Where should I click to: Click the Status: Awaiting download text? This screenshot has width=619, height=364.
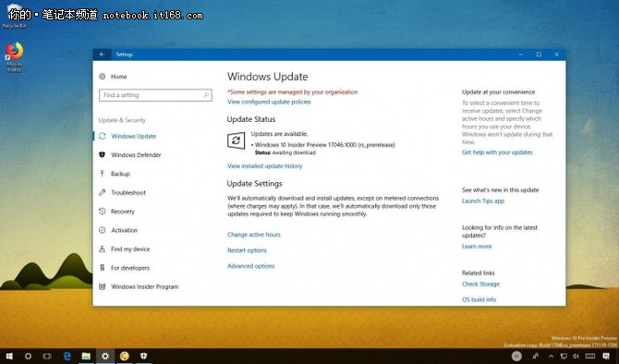pyautogui.click(x=285, y=152)
